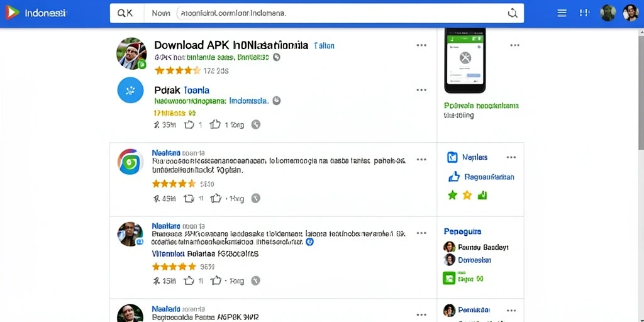The width and height of the screenshot is (644, 322).
Task: Click the thumbs-up Ragaualtarian icon in the sidebar
Action: pos(453,177)
